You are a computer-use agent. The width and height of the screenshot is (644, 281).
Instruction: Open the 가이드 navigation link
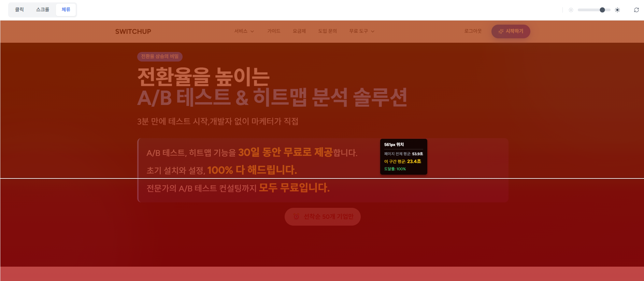click(274, 31)
